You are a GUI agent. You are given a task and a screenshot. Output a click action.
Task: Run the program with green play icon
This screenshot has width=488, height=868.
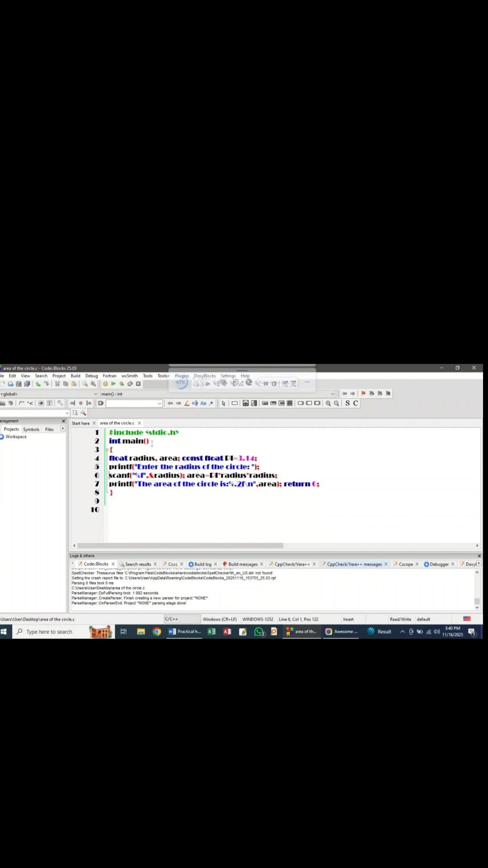[x=113, y=384]
